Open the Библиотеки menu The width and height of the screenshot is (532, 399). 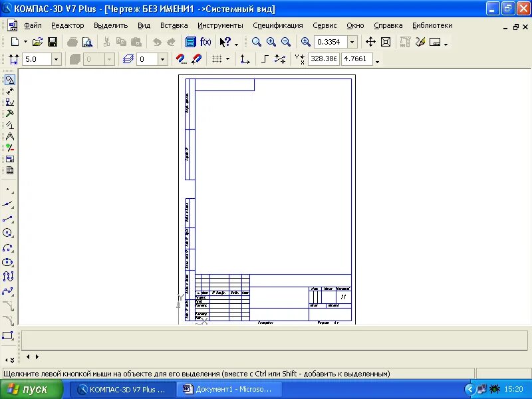(432, 25)
